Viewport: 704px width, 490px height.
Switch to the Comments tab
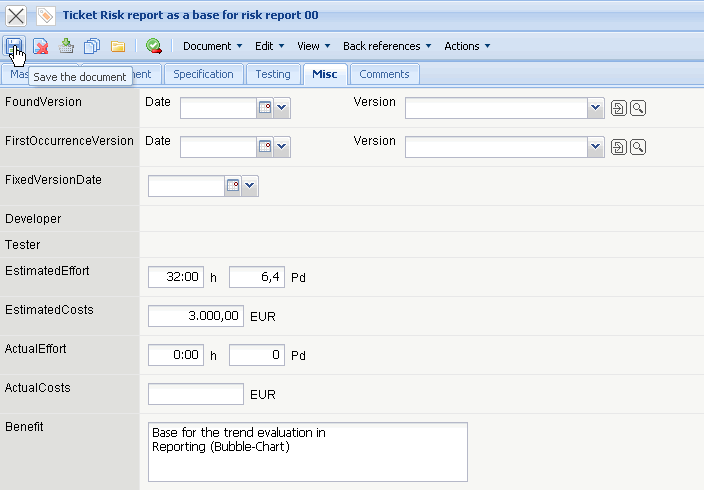click(x=384, y=74)
